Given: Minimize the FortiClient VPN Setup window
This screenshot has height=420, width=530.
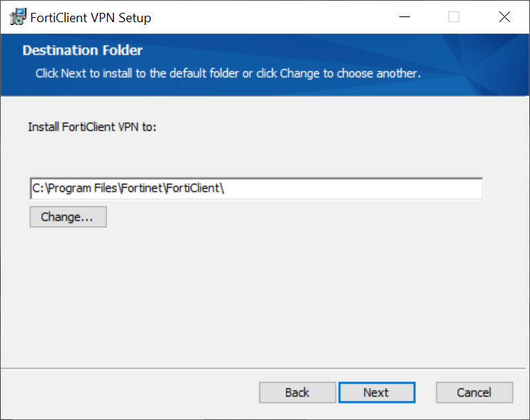Looking at the screenshot, I should pos(404,18).
